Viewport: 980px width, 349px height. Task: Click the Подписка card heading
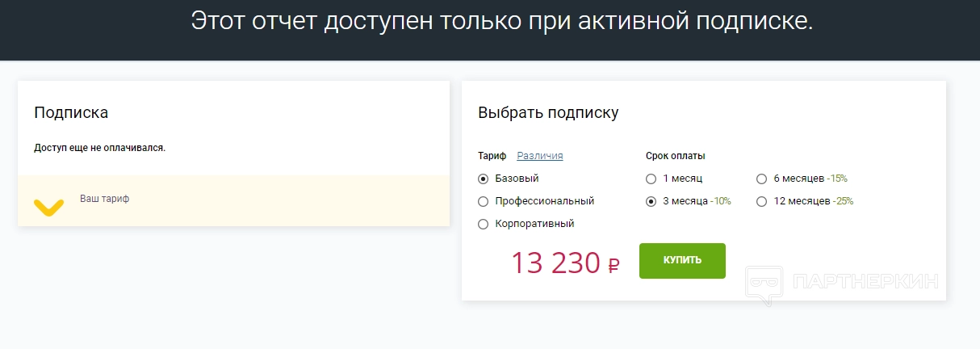pos(71,112)
